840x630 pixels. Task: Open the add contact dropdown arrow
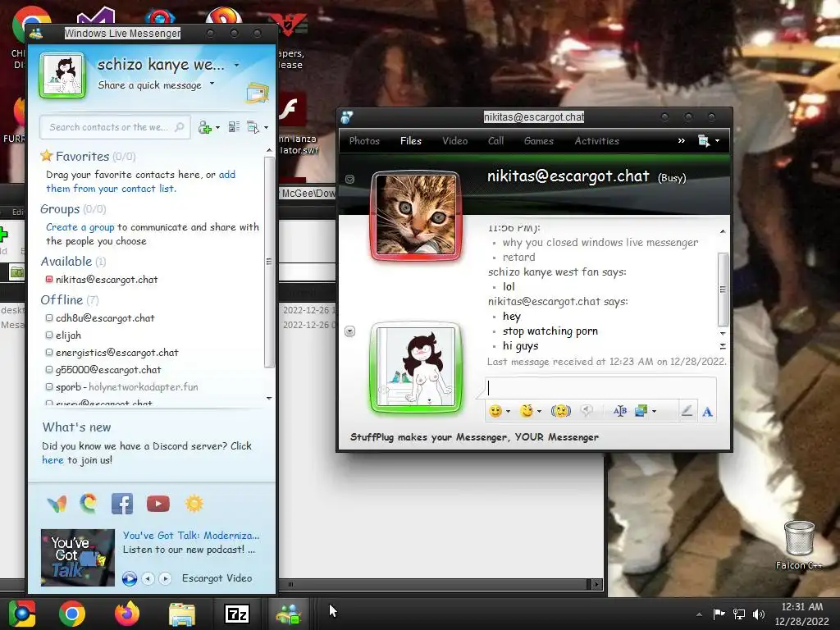point(217,127)
